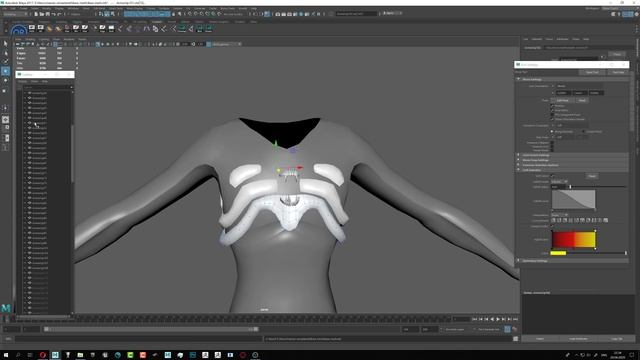Activate the Select tool in the toolbox
Image resolution: width=640 pixels, height=360 pixels.
(5, 43)
